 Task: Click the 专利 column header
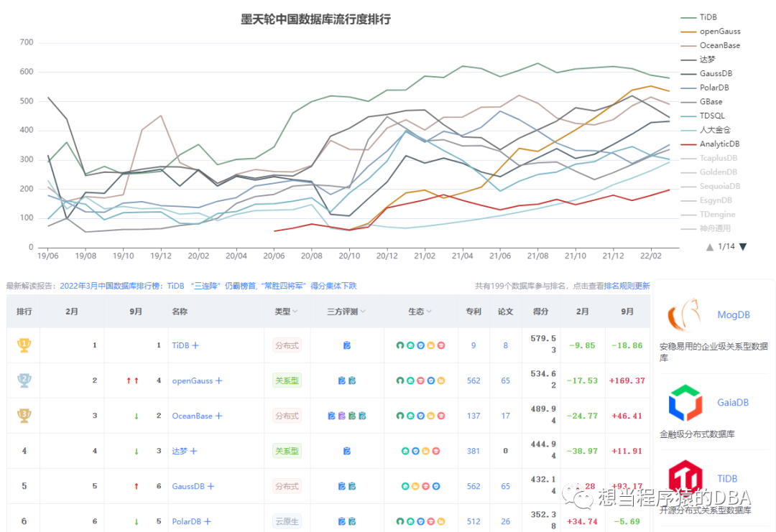(473, 312)
